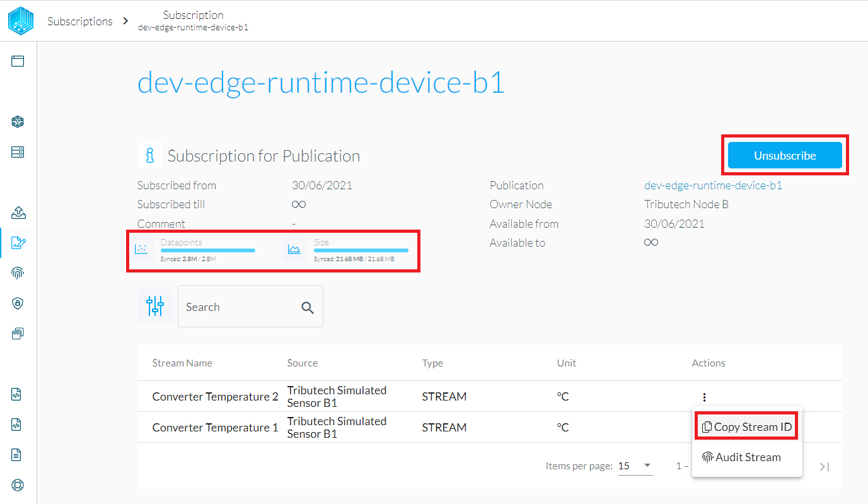The width and height of the screenshot is (868, 504).
Task: Open the publications upload tray icon
Action: coord(18,213)
